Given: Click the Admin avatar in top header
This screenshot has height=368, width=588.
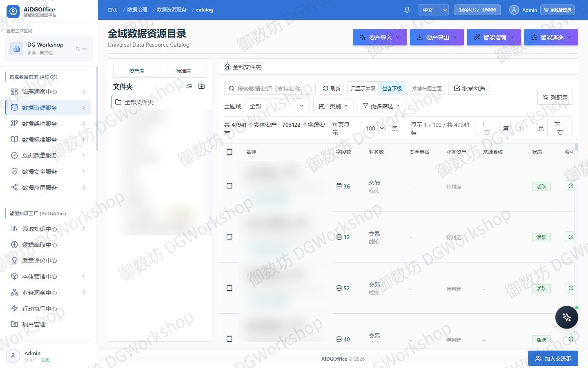Looking at the screenshot, I should click(514, 10).
